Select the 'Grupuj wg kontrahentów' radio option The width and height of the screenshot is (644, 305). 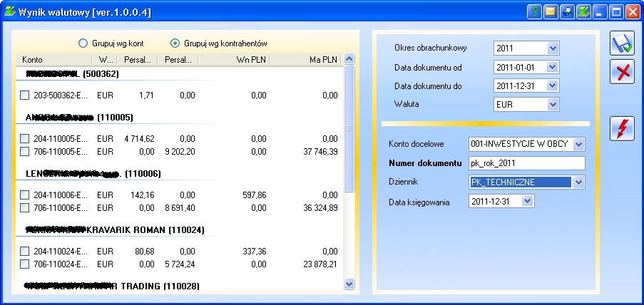tap(175, 43)
